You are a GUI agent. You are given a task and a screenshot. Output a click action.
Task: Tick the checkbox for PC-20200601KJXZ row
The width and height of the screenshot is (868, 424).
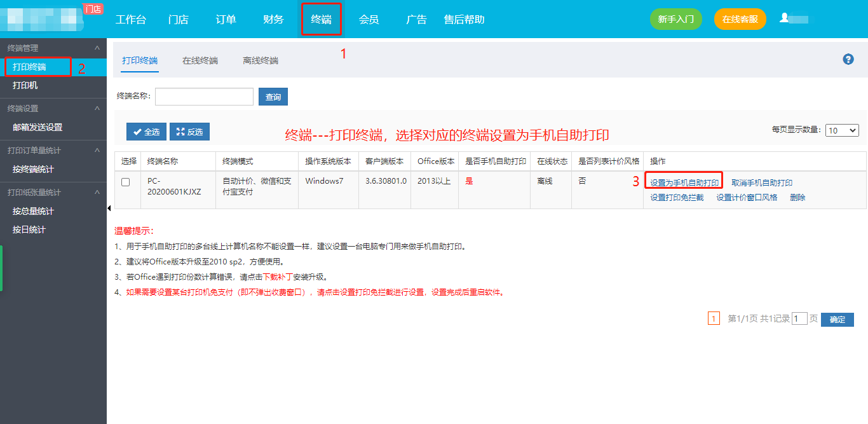pos(125,182)
